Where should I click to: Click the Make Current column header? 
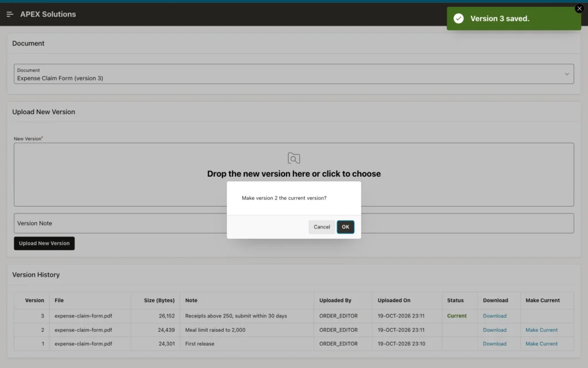click(542, 300)
